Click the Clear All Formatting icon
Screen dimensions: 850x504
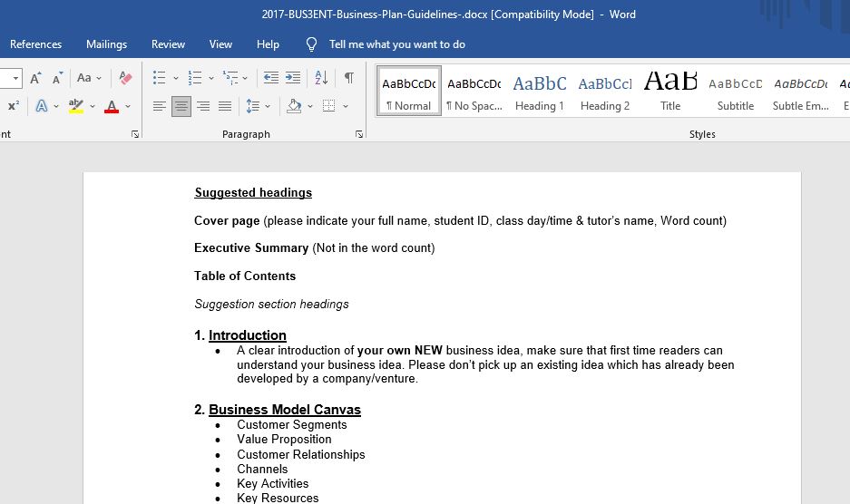[125, 78]
